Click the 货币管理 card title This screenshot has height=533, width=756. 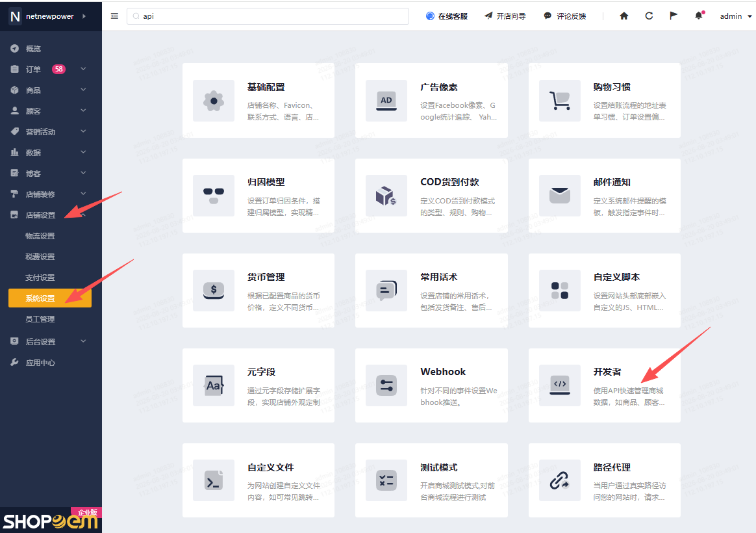coord(266,277)
